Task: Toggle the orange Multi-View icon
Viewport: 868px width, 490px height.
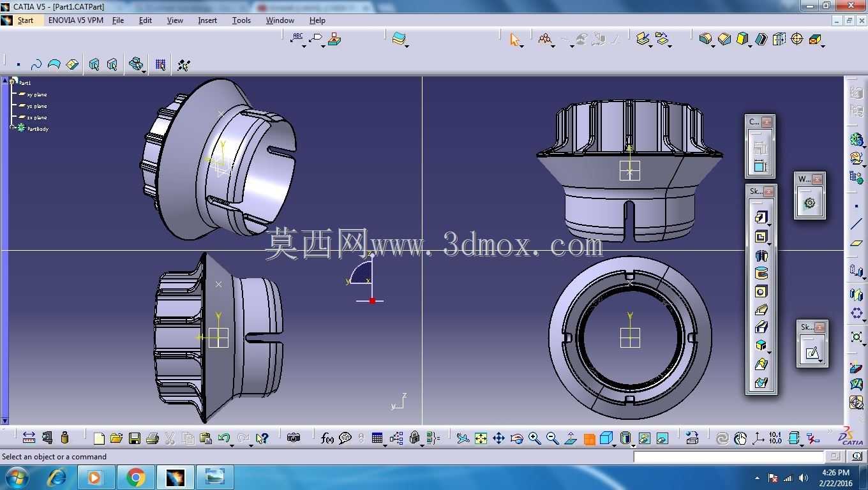Action: click(x=589, y=439)
